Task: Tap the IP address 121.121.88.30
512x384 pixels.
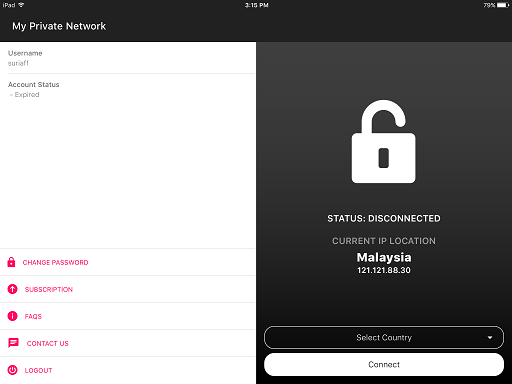Action: pos(384,270)
